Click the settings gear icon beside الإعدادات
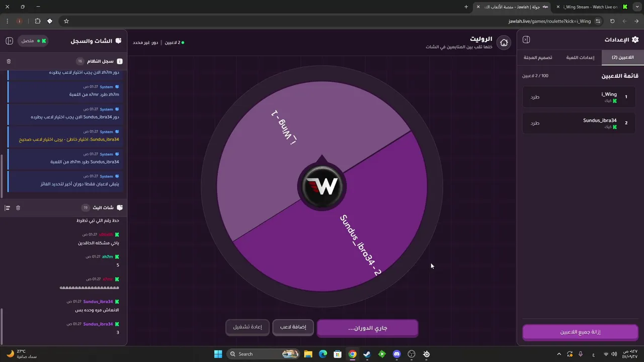The height and width of the screenshot is (362, 644). (635, 40)
